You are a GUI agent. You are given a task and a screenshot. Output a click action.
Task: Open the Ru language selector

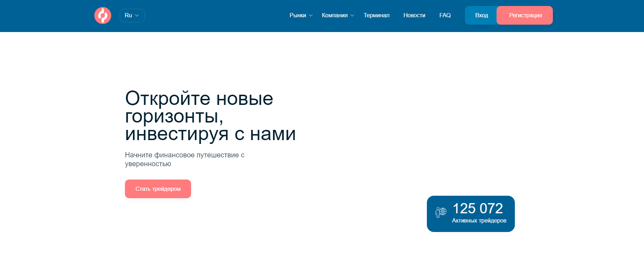[132, 15]
